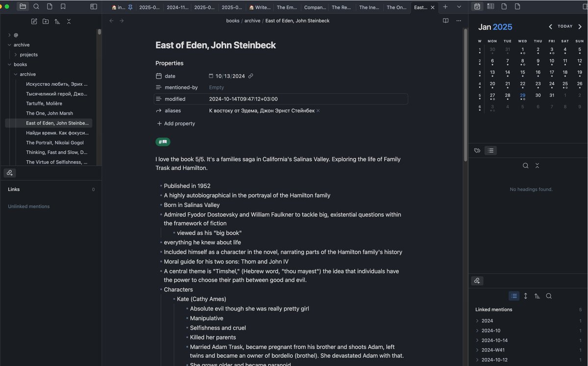Open the table icon tab in right sidebar
The height and width of the screenshot is (366, 588).
click(x=490, y=6)
